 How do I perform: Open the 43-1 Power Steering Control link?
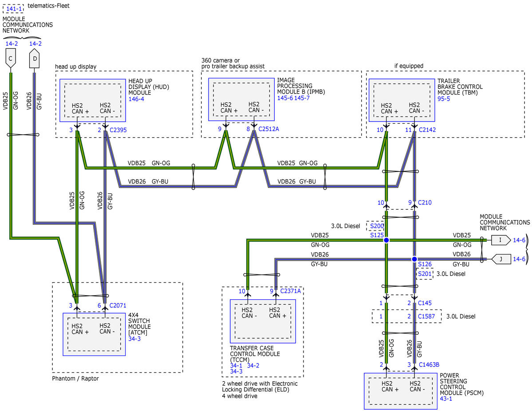[x=446, y=399]
